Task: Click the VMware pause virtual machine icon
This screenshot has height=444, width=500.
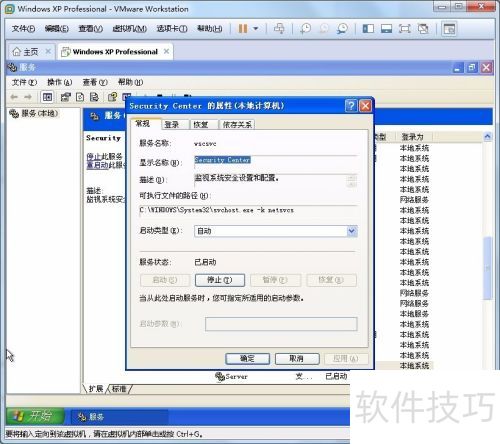Action: tap(243, 29)
